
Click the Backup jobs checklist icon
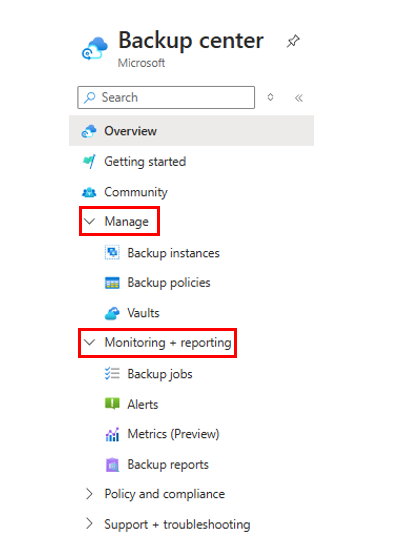112,374
